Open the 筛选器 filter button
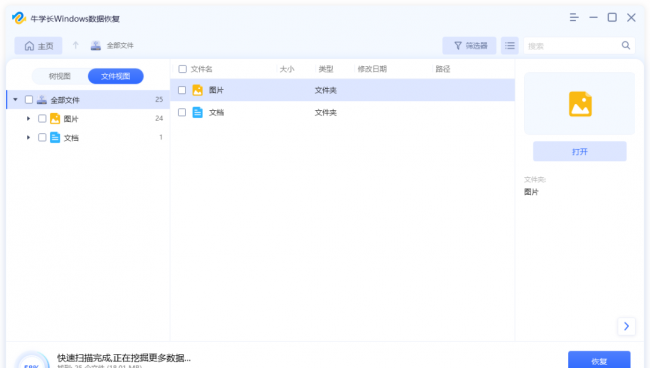 pos(469,46)
